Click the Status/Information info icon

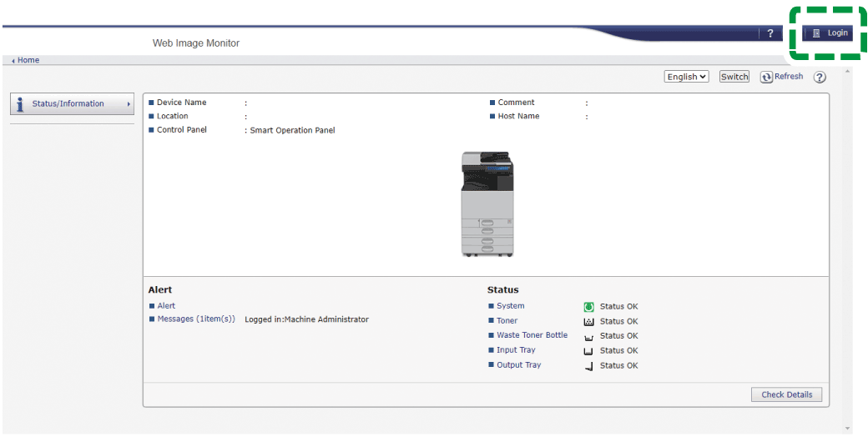(20, 104)
